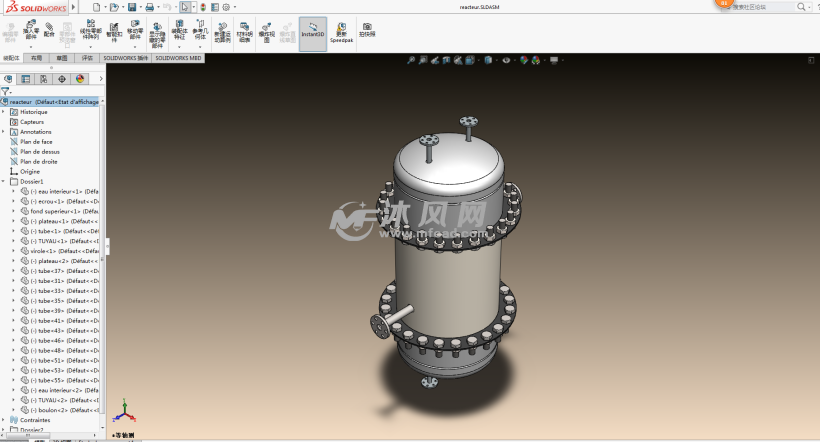Expand the Contraintes node
The image size is (820, 442).
point(3,420)
